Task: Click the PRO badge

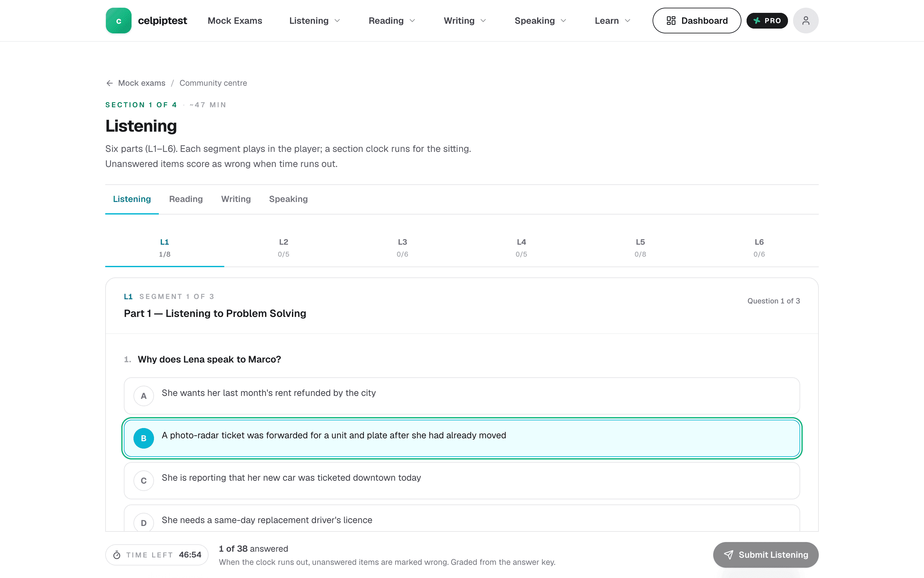Action: pyautogui.click(x=767, y=21)
